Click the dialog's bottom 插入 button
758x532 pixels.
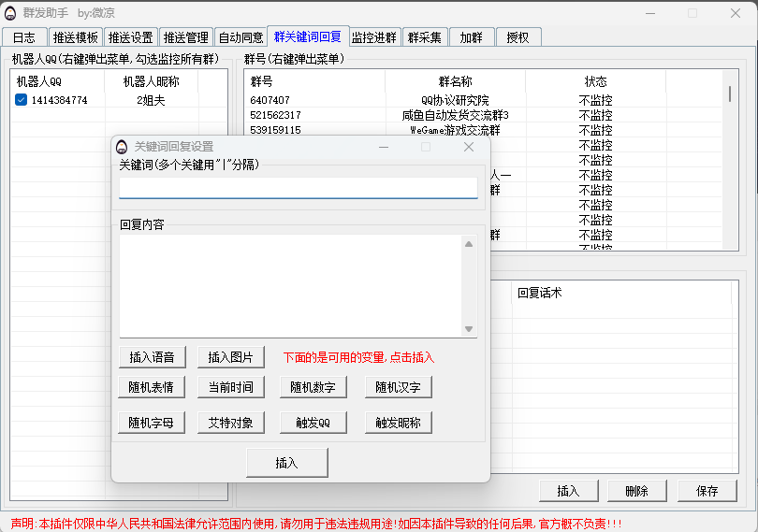286,463
